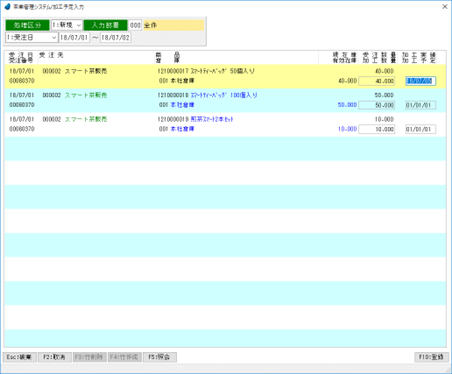Select product code 1210000019 in the third row
452x374 pixels.
tap(173, 119)
